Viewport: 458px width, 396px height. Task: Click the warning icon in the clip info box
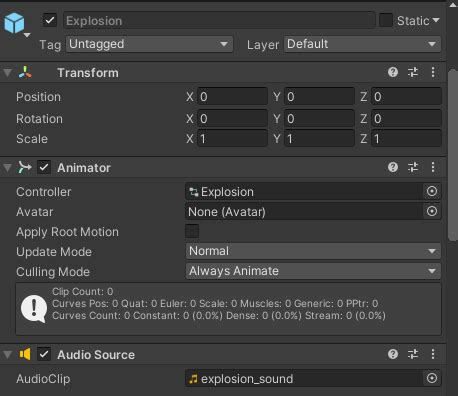point(34,308)
